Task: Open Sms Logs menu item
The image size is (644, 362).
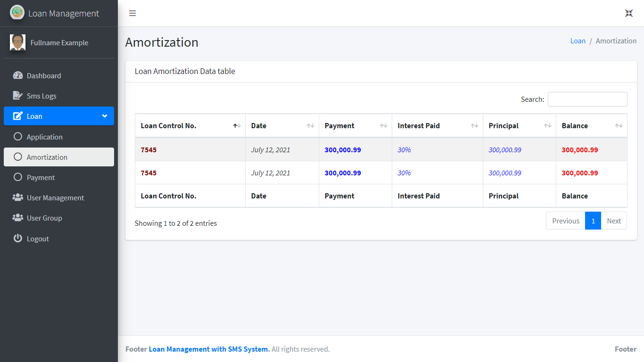Action: coord(59,96)
